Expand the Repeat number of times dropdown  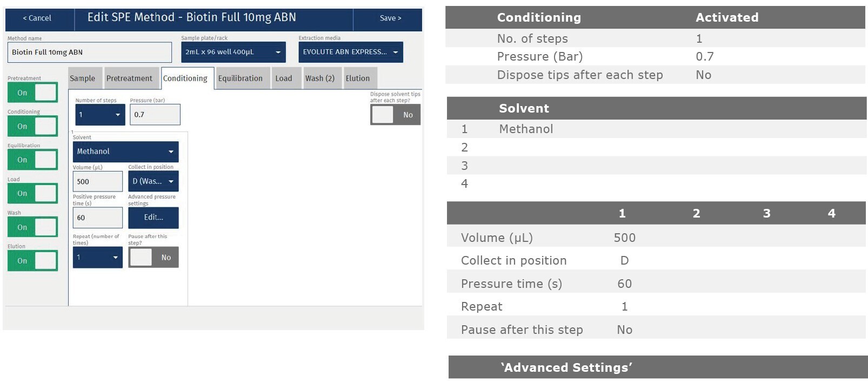pyautogui.click(x=98, y=258)
